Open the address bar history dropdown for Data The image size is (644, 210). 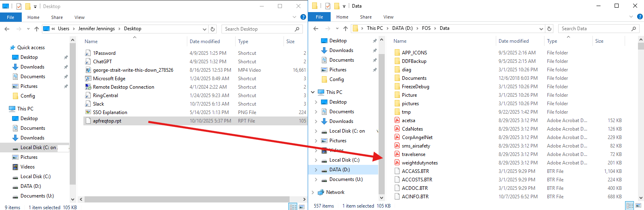point(541,29)
